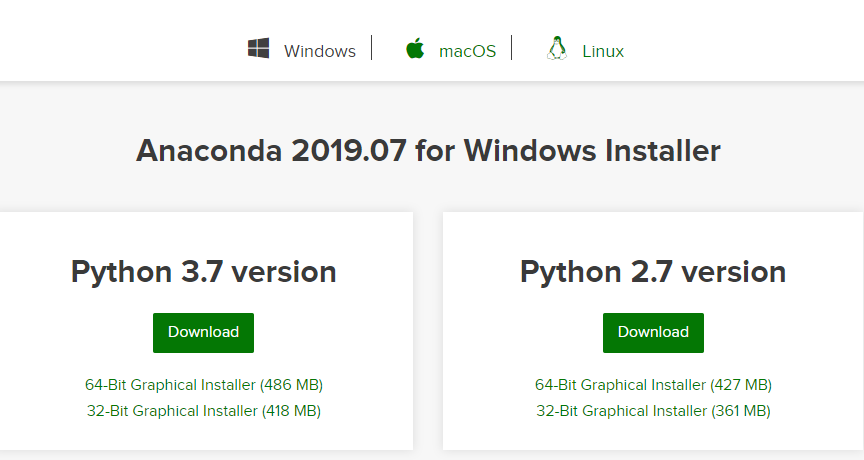Choose 32-Bit Graphical Installer (361 MB) link
864x460 pixels.
pyautogui.click(x=653, y=410)
